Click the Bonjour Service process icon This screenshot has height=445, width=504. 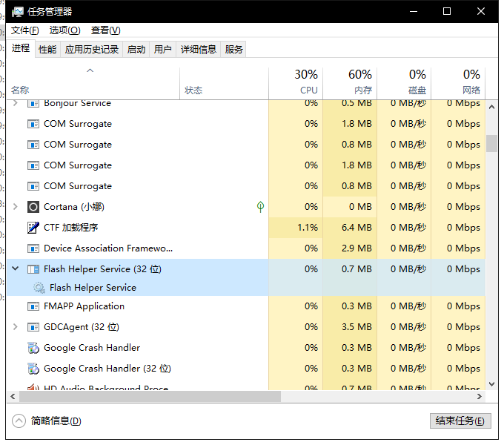coord(33,103)
